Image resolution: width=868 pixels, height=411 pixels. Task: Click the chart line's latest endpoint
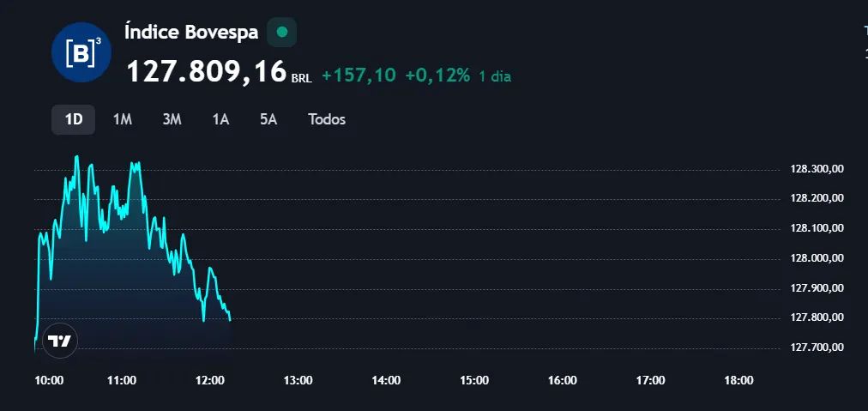(230, 319)
